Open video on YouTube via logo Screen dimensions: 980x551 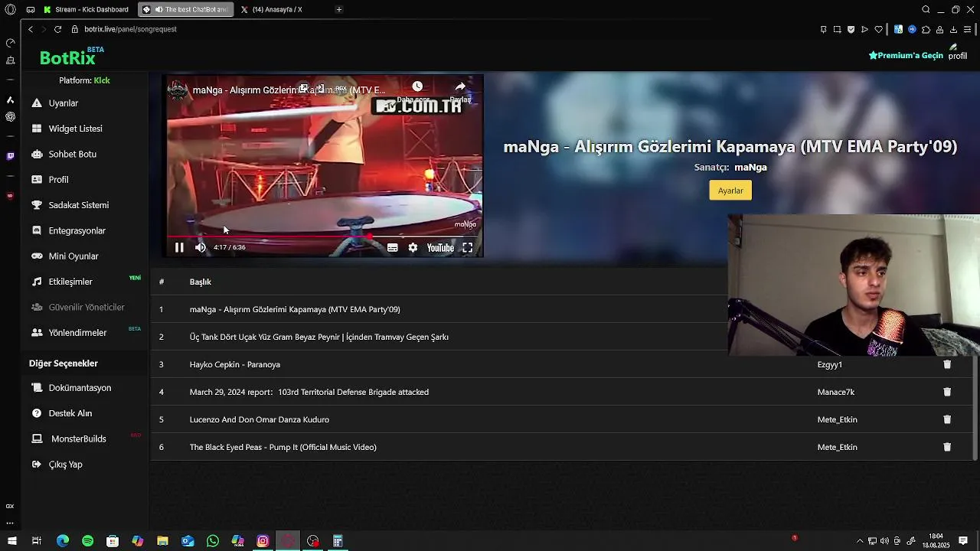[x=440, y=247]
